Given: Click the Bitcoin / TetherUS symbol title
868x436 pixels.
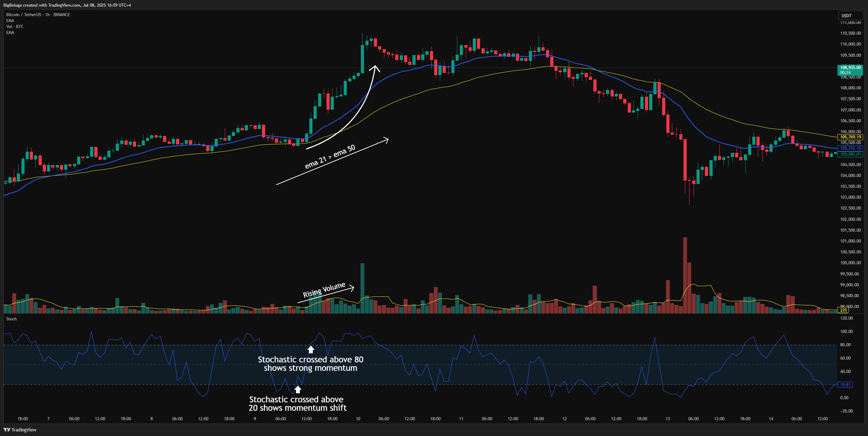Looking at the screenshot, I should 38,15.
